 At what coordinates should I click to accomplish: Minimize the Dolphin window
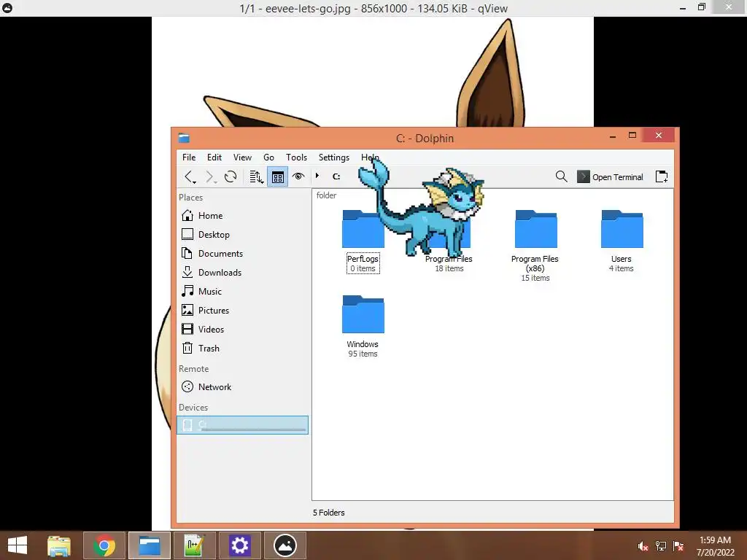coord(613,135)
